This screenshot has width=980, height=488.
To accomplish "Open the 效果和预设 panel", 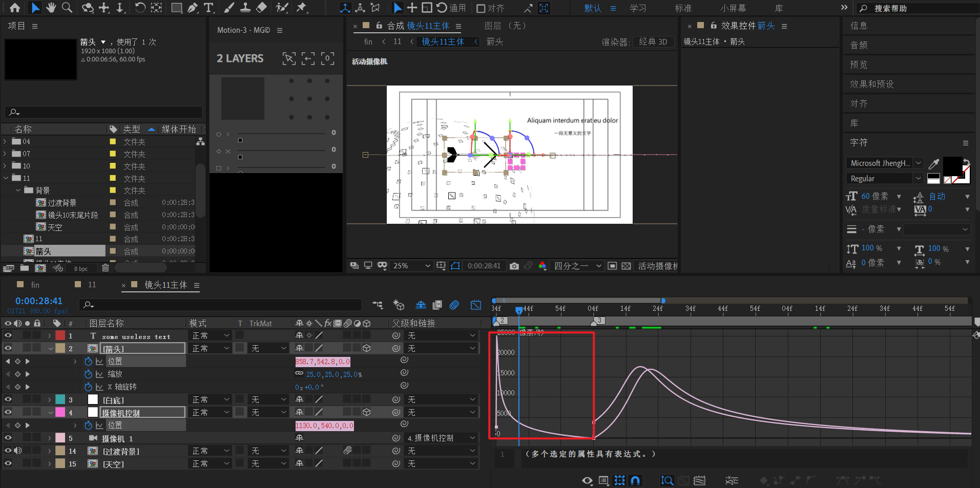I will click(x=871, y=84).
